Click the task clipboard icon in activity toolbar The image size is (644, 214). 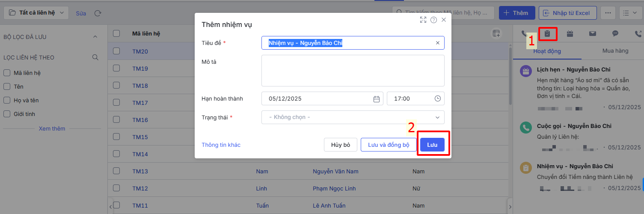click(547, 33)
